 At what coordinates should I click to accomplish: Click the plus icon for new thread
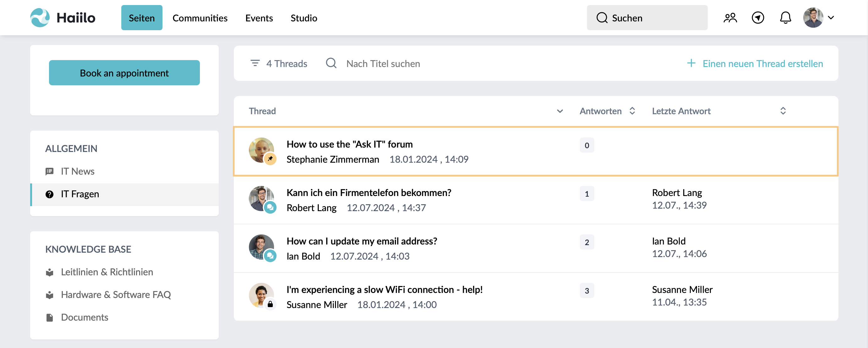pos(691,63)
